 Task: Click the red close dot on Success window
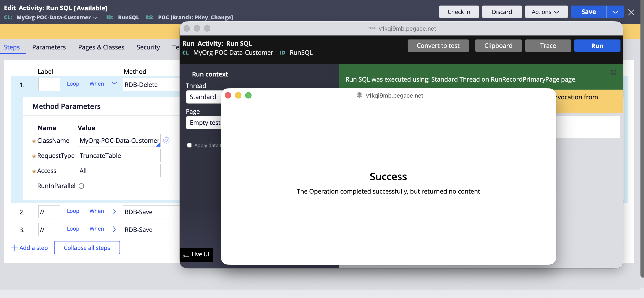[228, 95]
